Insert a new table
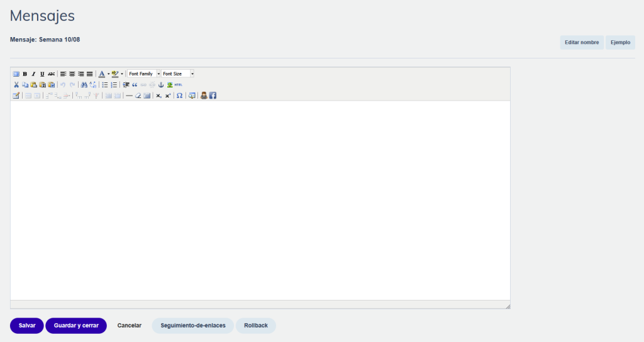 [x=16, y=96]
